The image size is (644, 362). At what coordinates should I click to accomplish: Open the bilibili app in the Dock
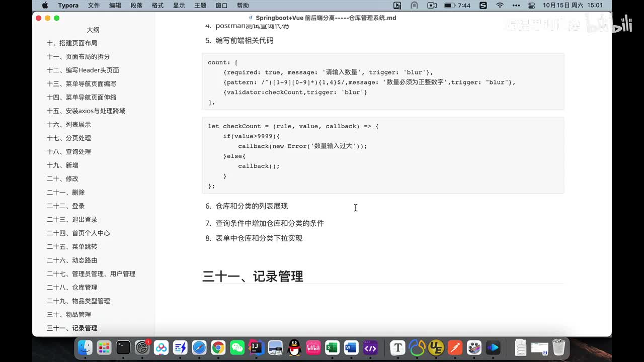(x=313, y=347)
